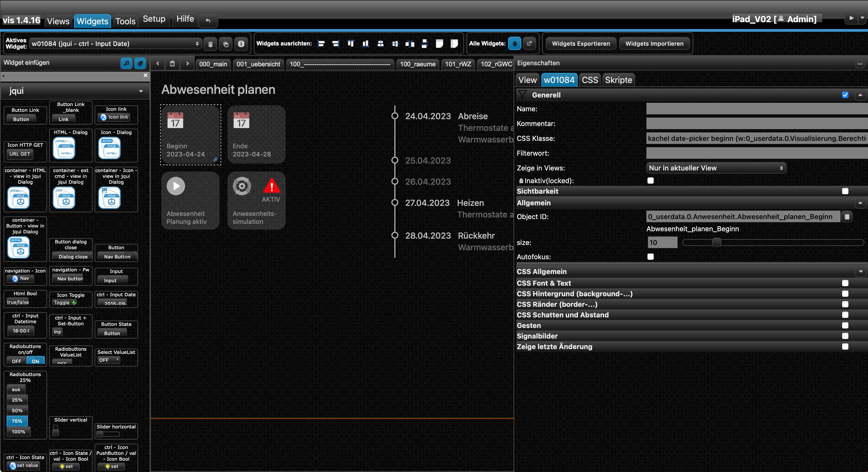Toggle the lock all widgets icon
Viewport: 868px width, 472px height.
(514, 44)
